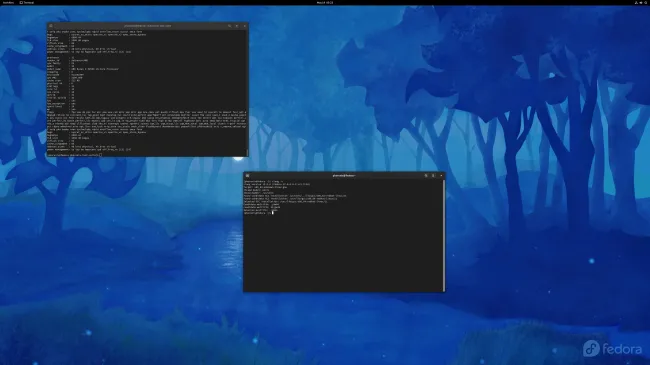Open network status in system tray
Screen dimensions: 650x365
pyautogui.click(x=636, y=2)
